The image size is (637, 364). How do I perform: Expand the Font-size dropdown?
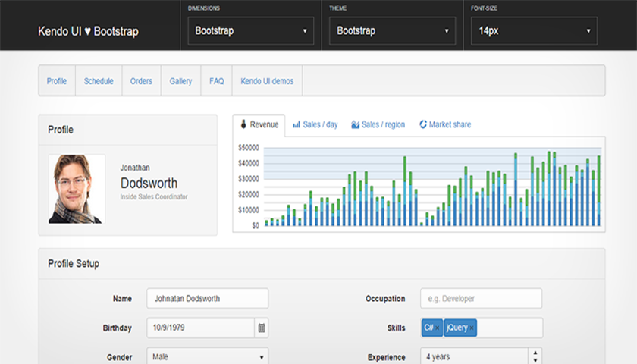point(534,31)
